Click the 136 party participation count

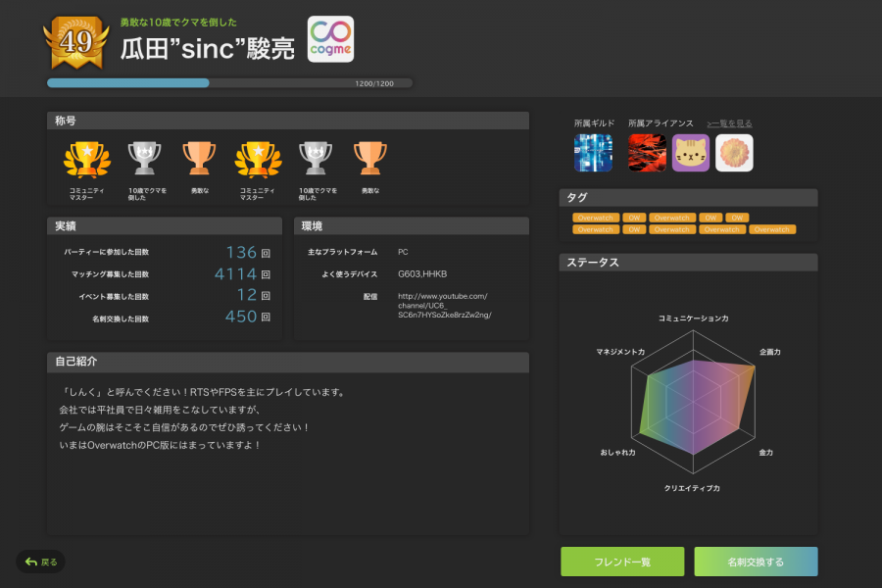[241, 252]
